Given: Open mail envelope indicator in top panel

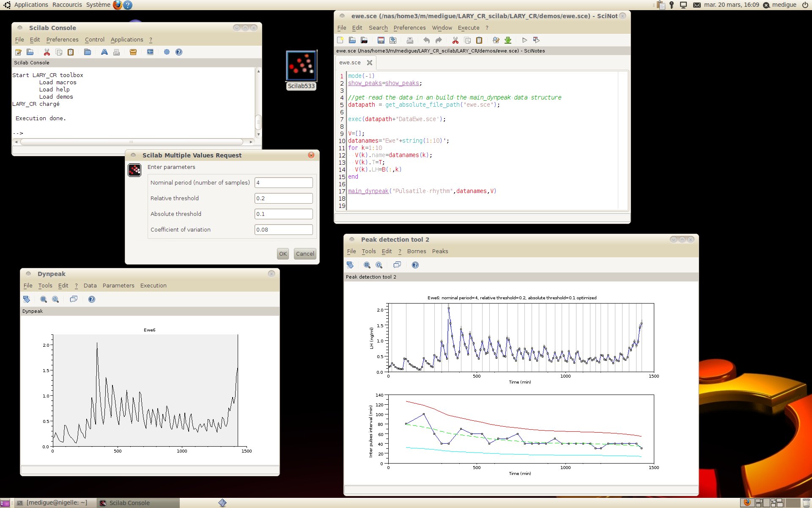Looking at the screenshot, I should tap(697, 5).
